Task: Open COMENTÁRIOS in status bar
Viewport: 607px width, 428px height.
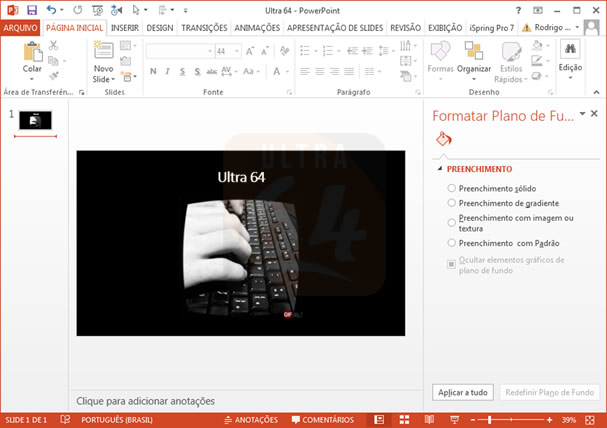Action: [x=322, y=420]
